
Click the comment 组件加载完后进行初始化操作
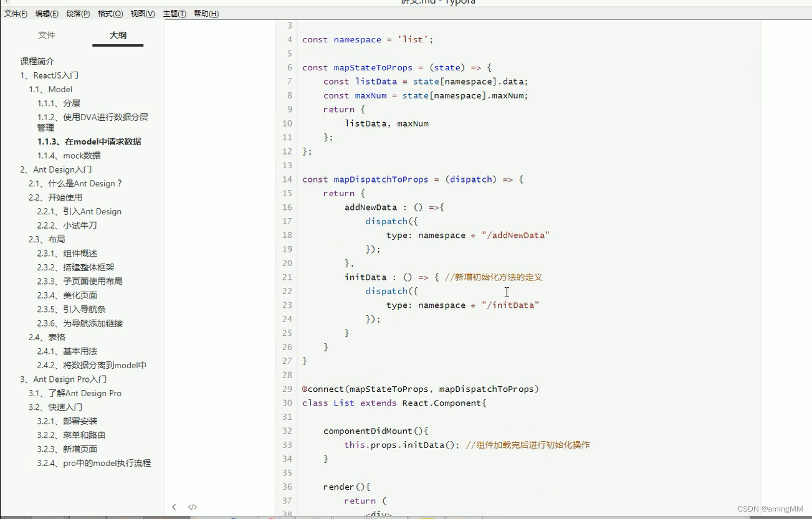point(527,445)
